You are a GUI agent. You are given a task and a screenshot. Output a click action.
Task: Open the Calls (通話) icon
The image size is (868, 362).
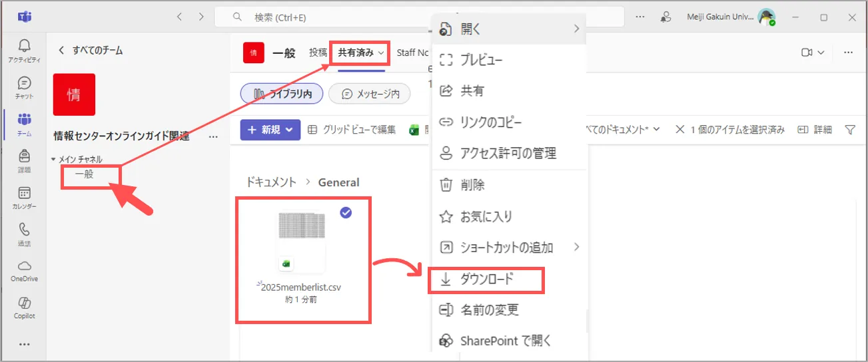tap(25, 234)
